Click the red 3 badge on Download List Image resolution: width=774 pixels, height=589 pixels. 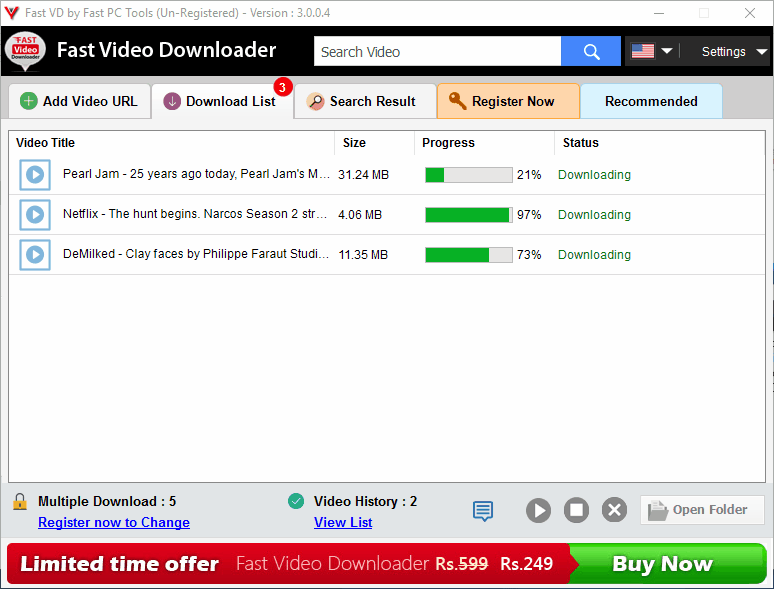282,87
